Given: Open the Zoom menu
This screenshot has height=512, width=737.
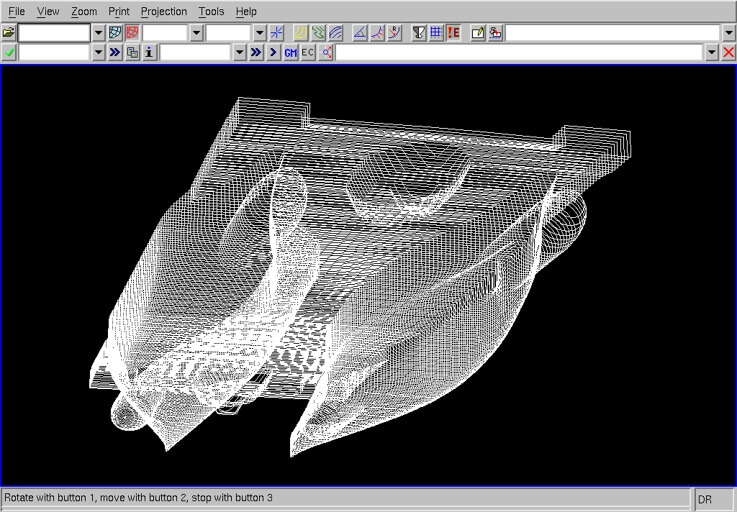Looking at the screenshot, I should 84,11.
